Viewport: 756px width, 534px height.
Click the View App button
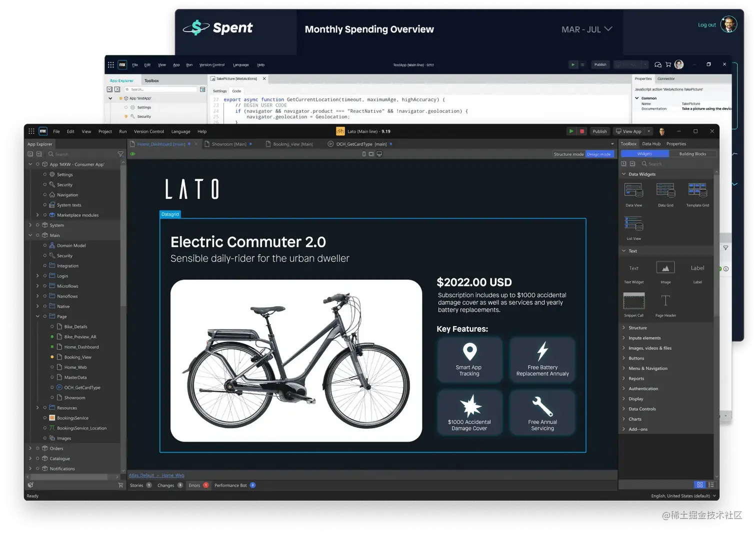(628, 131)
